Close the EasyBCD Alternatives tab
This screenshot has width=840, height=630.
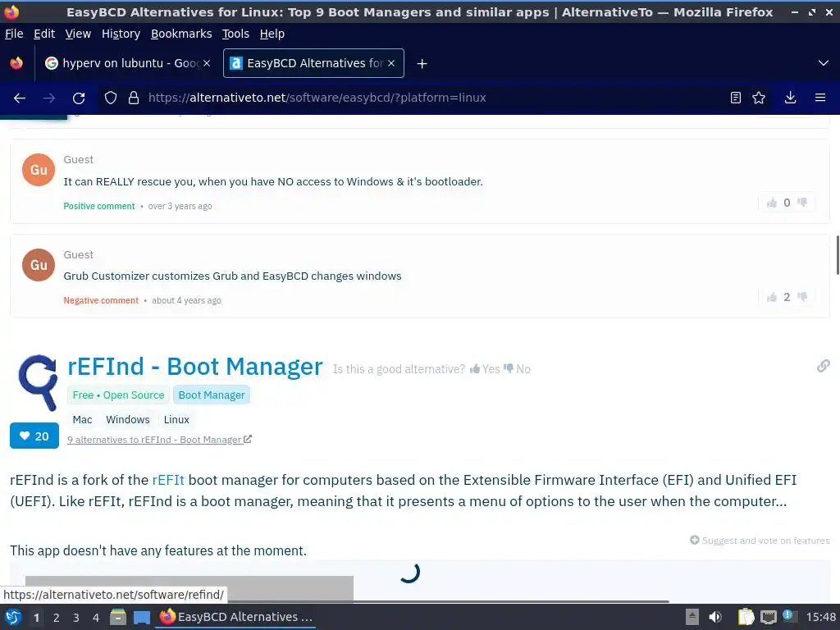click(x=391, y=63)
